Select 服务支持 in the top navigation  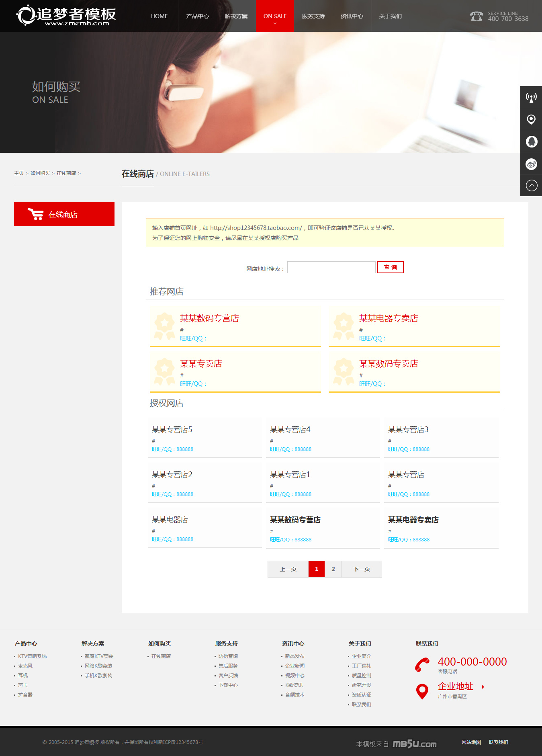point(313,16)
